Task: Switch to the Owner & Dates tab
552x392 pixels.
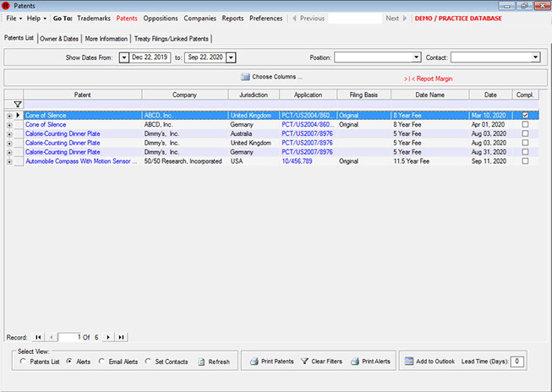Action: coord(59,38)
